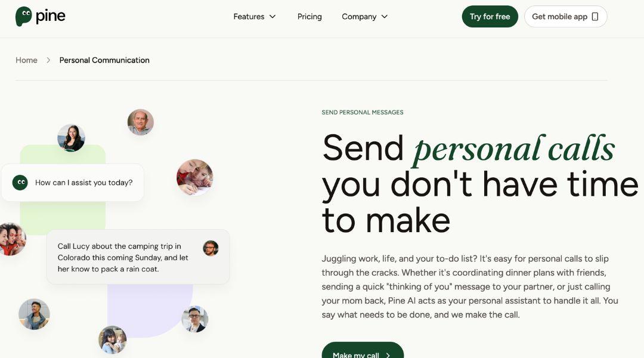This screenshot has width=644, height=358.
Task: Click the arrow icon on Make my call
Action: pos(388,355)
